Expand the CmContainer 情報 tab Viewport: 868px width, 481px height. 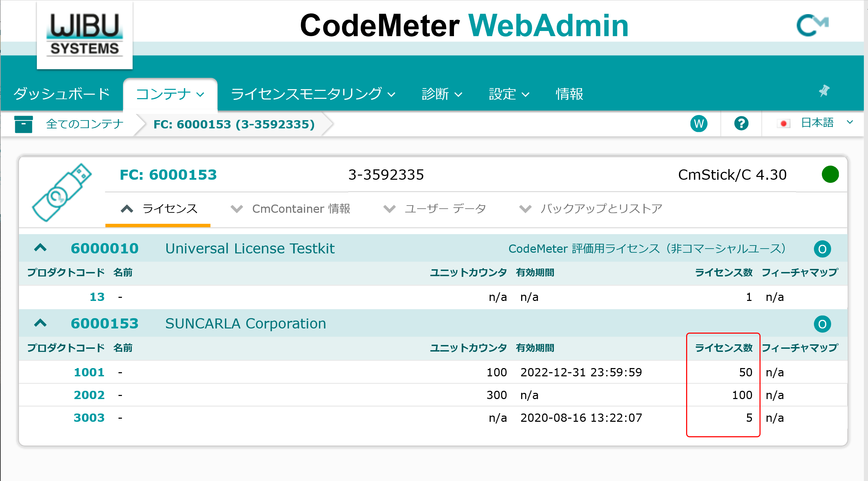click(x=290, y=209)
